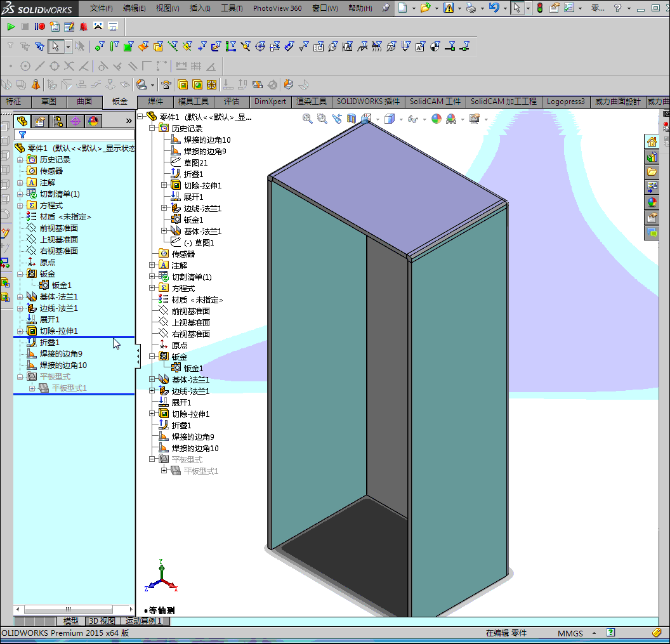Print using the printer icon
Image resolution: width=670 pixels, height=644 pixels.
[471, 8]
